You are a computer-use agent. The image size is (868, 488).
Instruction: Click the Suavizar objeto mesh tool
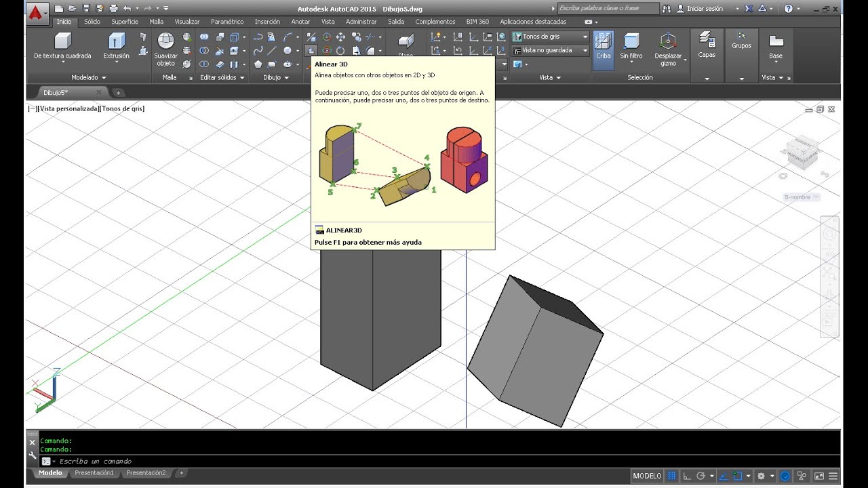pos(165,49)
